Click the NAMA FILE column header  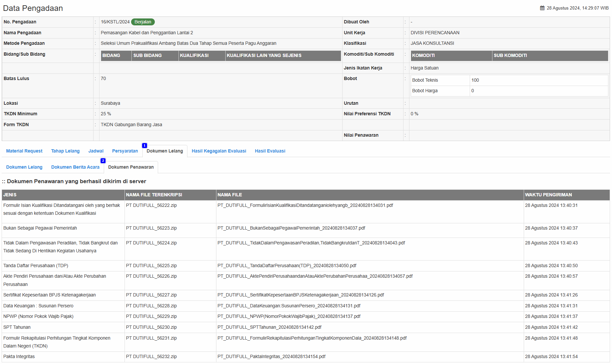(230, 195)
